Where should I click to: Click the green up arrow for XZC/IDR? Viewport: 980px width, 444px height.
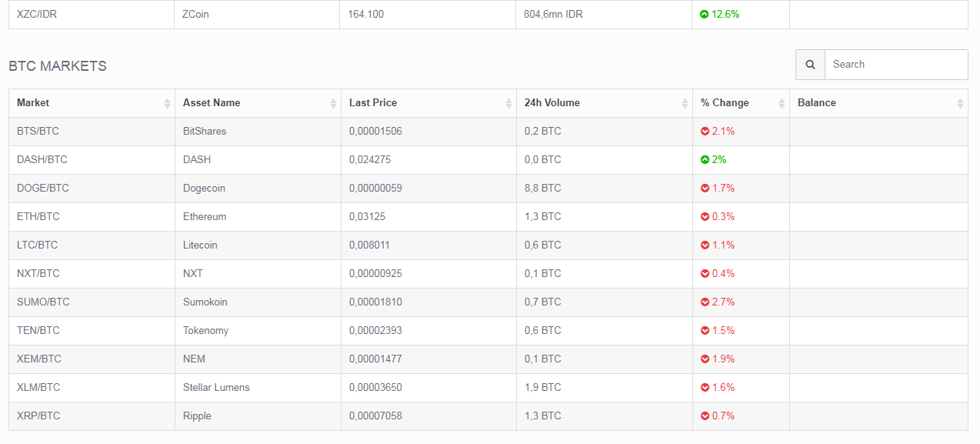705,14
